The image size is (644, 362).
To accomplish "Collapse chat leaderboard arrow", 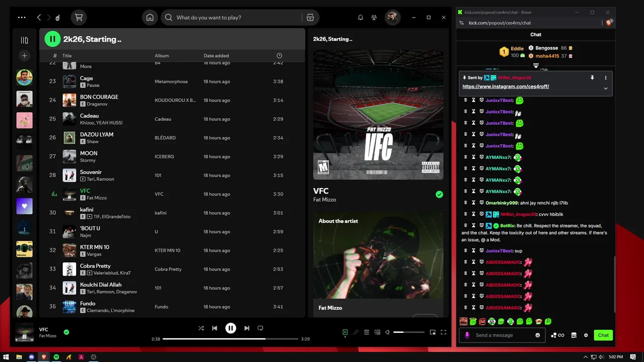I will (536, 66).
